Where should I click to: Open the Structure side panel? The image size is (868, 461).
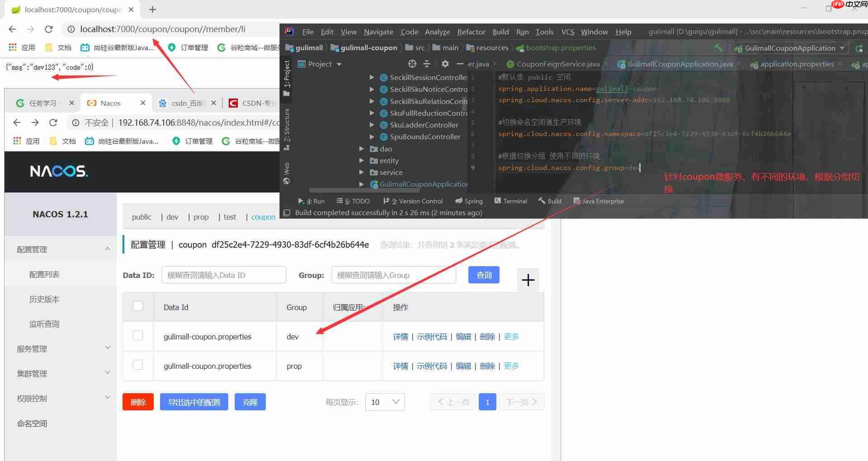click(x=287, y=130)
